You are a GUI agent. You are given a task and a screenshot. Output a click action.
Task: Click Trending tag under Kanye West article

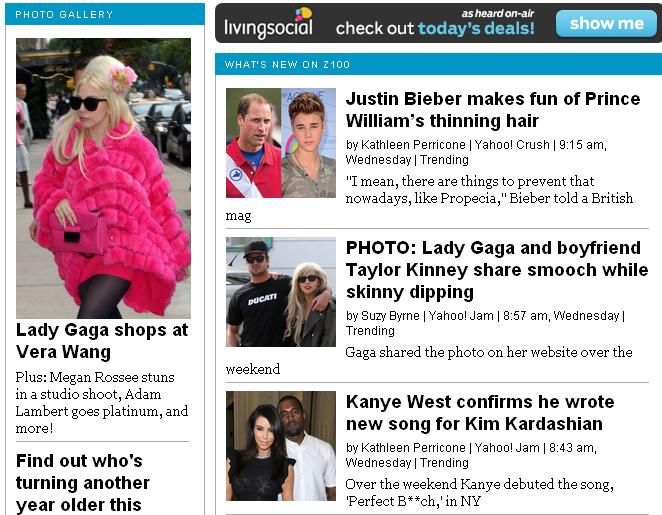(444, 463)
